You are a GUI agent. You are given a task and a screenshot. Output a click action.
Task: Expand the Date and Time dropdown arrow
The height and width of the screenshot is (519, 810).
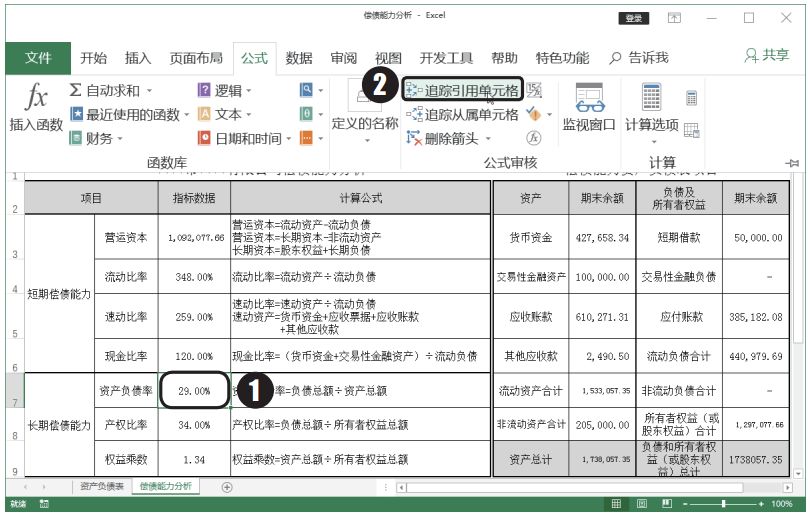click(288, 138)
